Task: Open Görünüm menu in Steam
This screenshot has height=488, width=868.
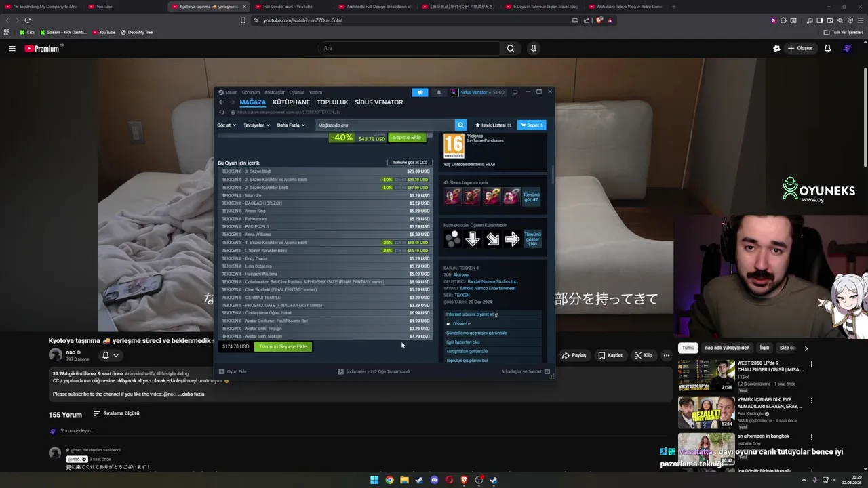Action: [x=251, y=92]
